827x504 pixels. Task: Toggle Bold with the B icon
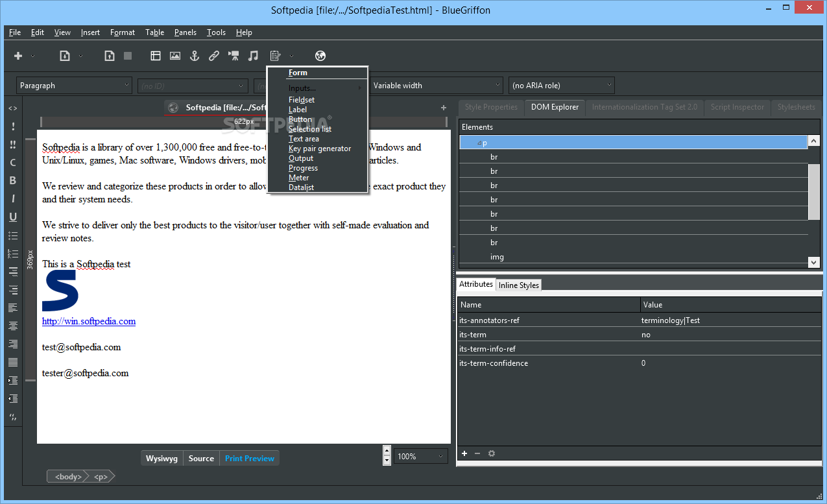[x=13, y=181]
